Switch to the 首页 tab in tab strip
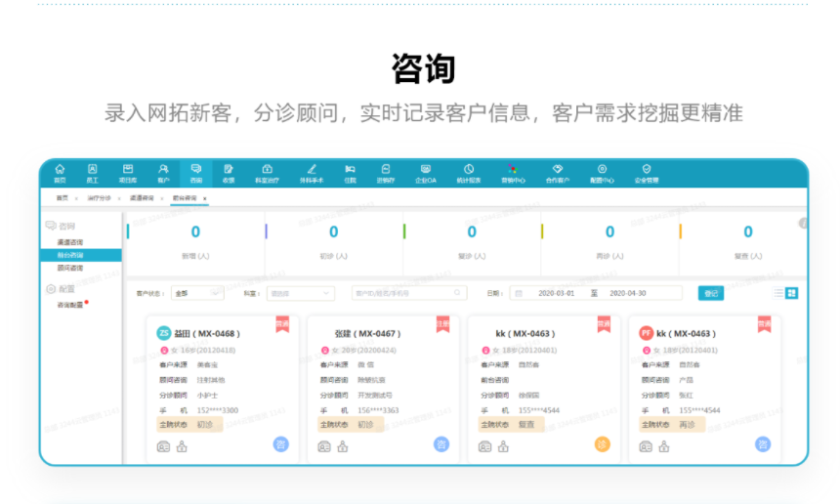The image size is (840, 504). [x=63, y=198]
